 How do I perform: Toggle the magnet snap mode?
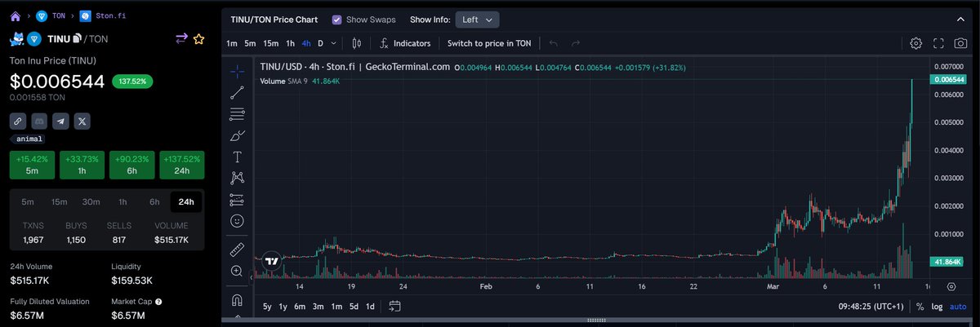pos(237,298)
